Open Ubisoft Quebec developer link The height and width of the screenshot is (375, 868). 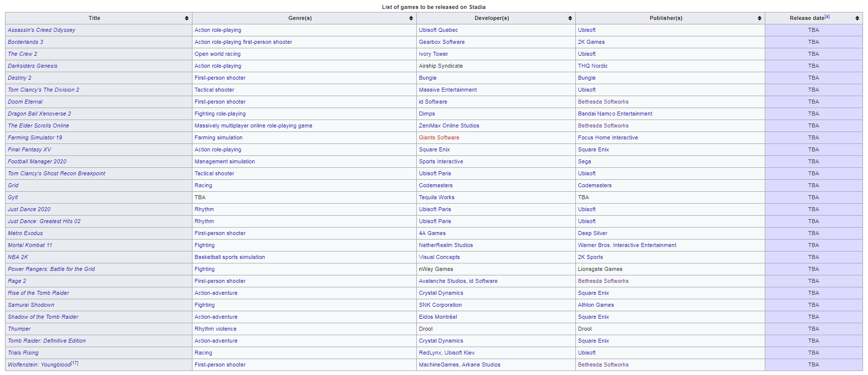click(438, 30)
